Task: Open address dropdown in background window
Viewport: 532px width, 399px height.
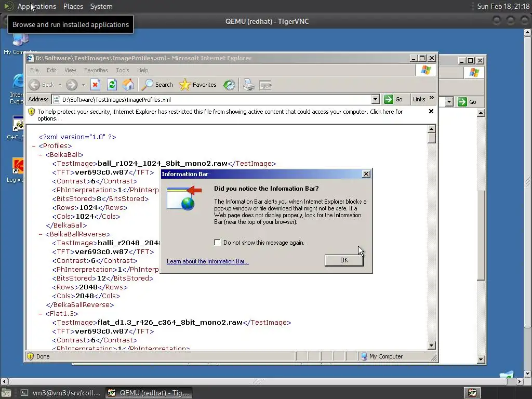Action: [449, 102]
